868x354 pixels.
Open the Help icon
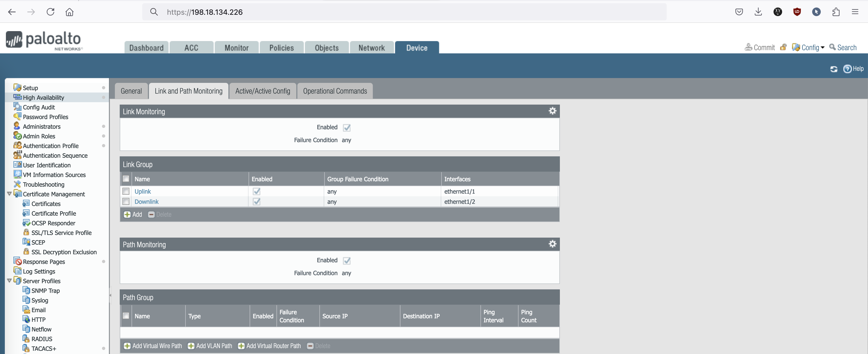(x=847, y=69)
